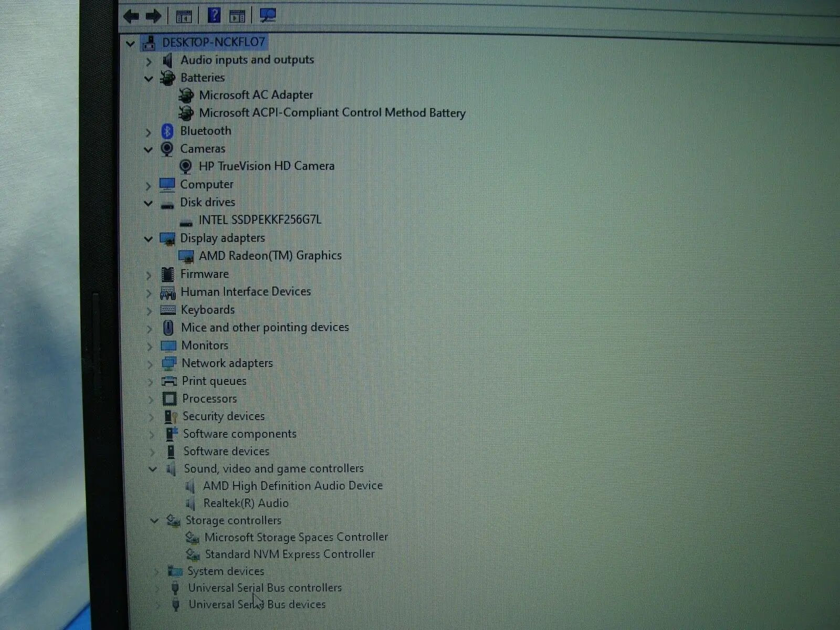Image resolution: width=840 pixels, height=630 pixels.
Task: Select Microsoft Storage Spaces Controller
Action: point(297,537)
